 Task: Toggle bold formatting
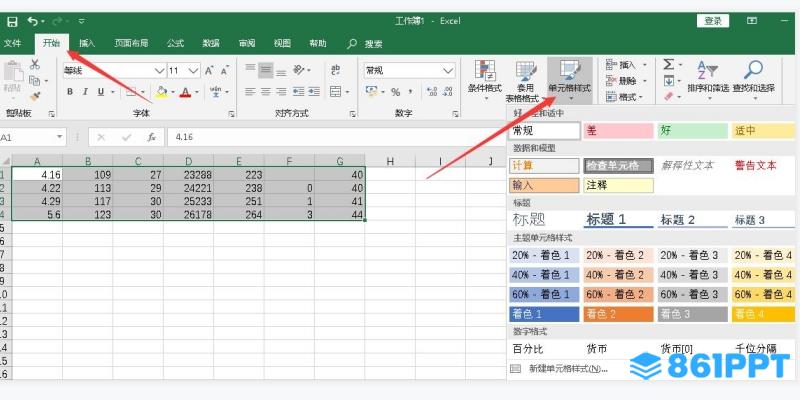pyautogui.click(x=70, y=92)
